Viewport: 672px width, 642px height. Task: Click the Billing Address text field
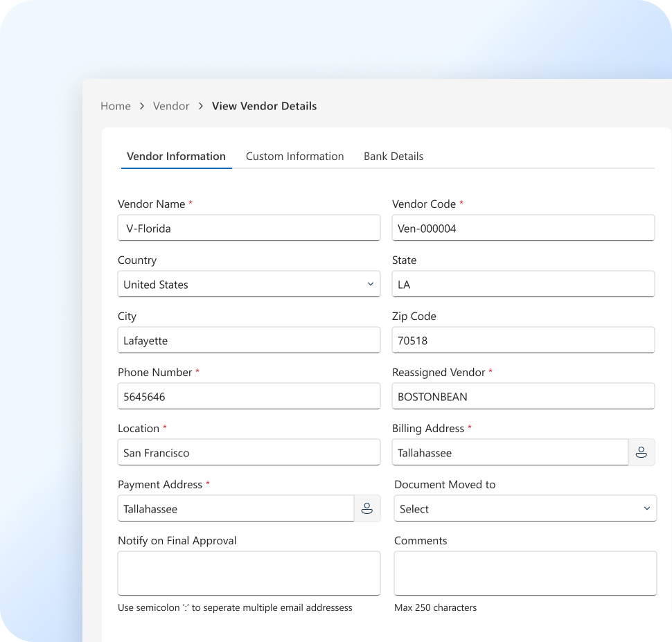point(509,452)
